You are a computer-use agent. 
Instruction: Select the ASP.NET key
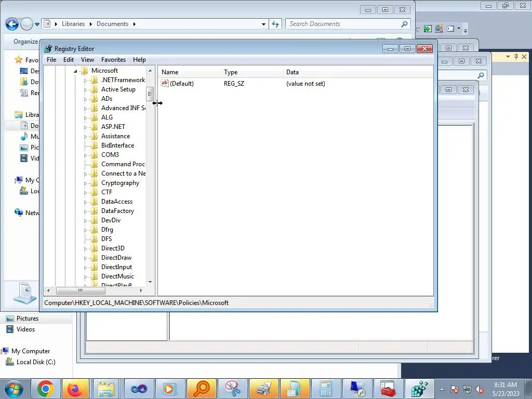pos(113,127)
